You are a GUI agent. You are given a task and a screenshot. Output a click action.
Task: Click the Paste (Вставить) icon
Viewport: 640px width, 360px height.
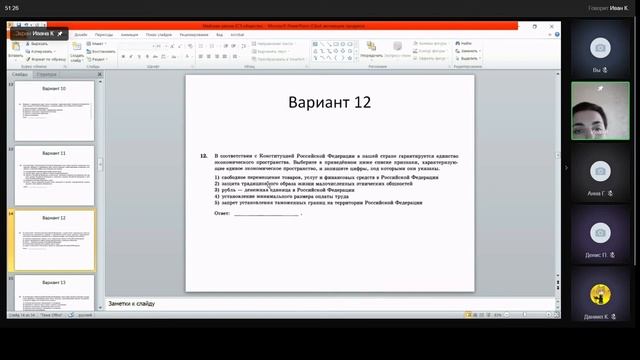pos(16,46)
